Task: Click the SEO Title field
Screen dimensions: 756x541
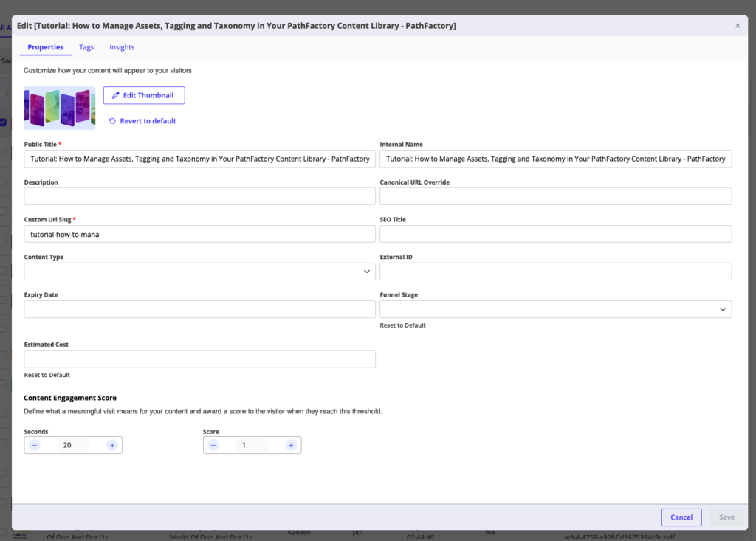Action: (555, 235)
